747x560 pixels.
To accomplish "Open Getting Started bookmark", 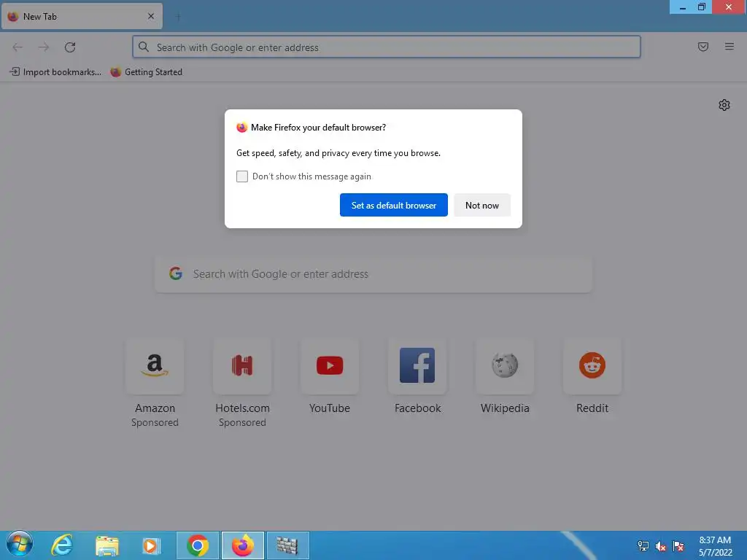I will 146,72.
